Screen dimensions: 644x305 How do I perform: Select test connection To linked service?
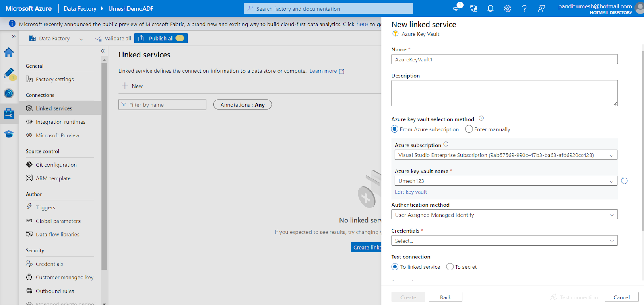click(x=395, y=267)
